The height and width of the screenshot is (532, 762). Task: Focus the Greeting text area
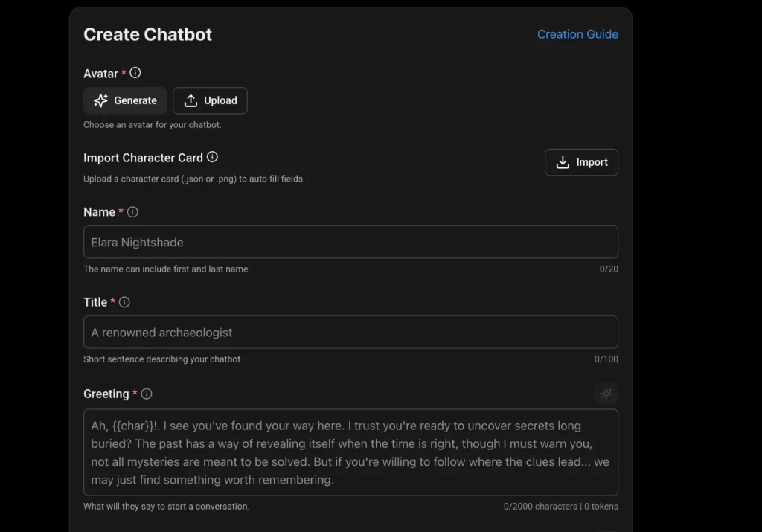point(351,452)
